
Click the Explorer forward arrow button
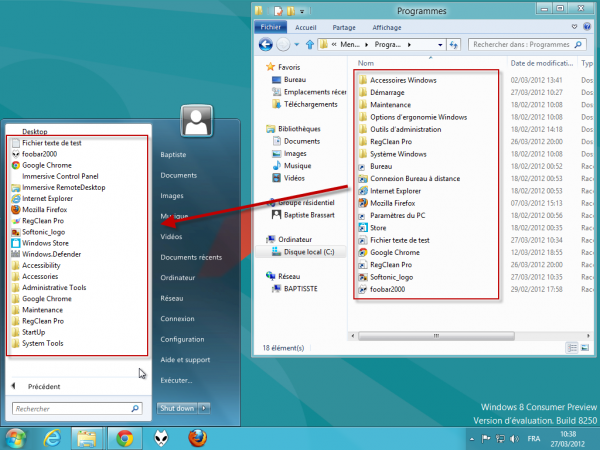[283, 45]
